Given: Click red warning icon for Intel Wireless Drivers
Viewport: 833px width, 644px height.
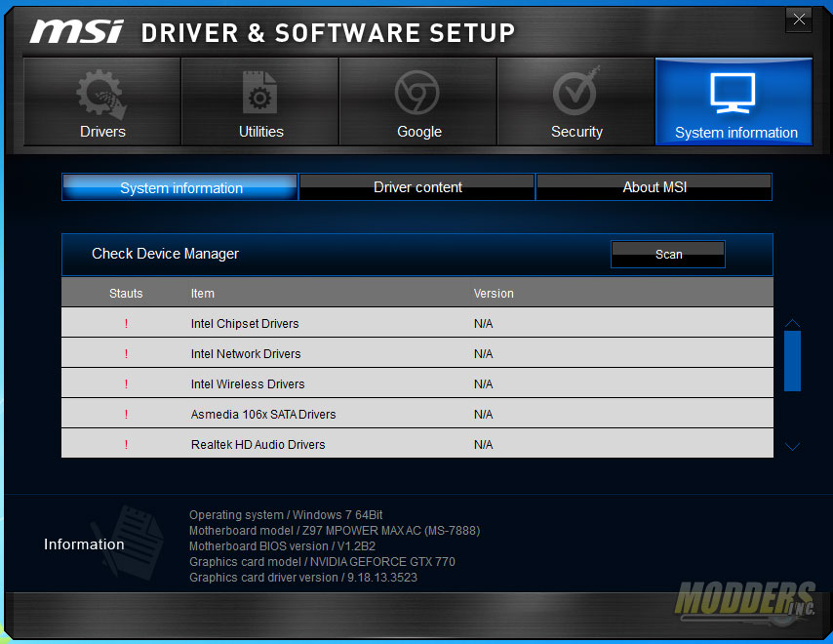Looking at the screenshot, I should click(126, 383).
